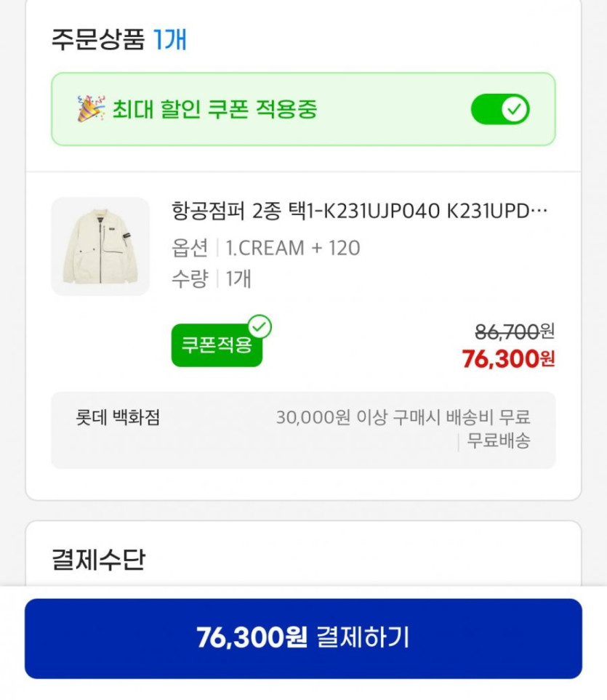Open the cream jacket product thumbnail
Viewport: 607px width, 700px height.
click(x=100, y=246)
